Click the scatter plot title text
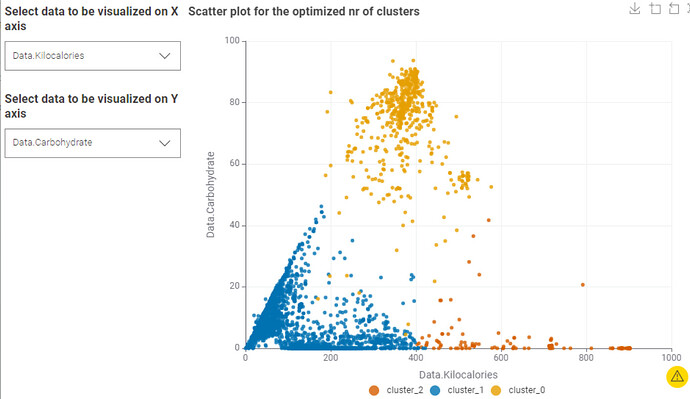Image resolution: width=690 pixels, height=399 pixels. tap(304, 11)
